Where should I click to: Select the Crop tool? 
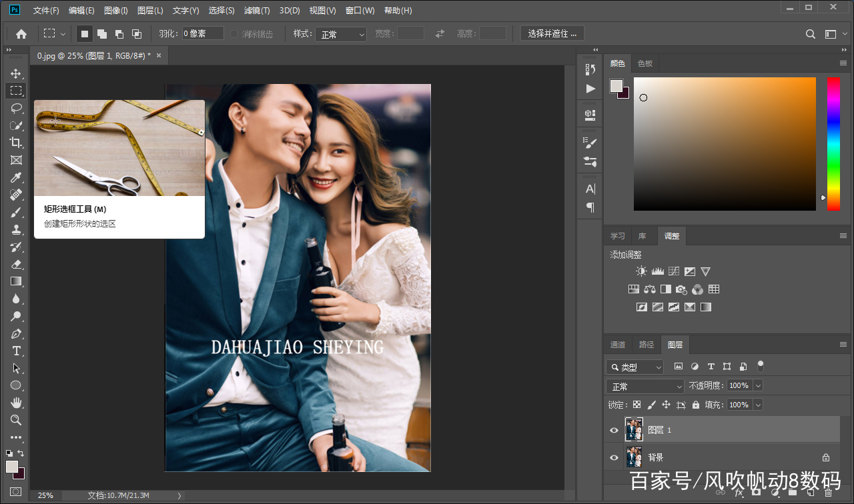[x=16, y=143]
